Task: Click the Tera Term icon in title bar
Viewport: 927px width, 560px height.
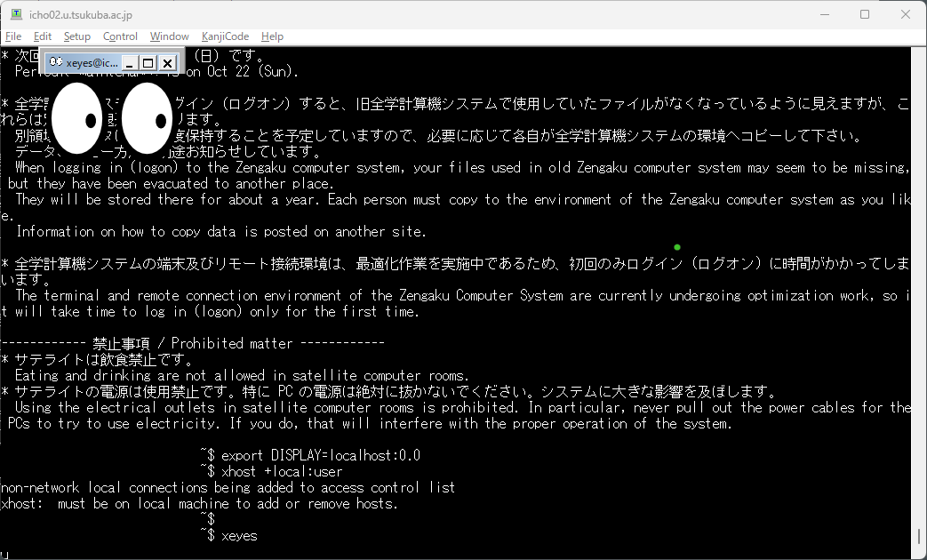Action: 17,14
